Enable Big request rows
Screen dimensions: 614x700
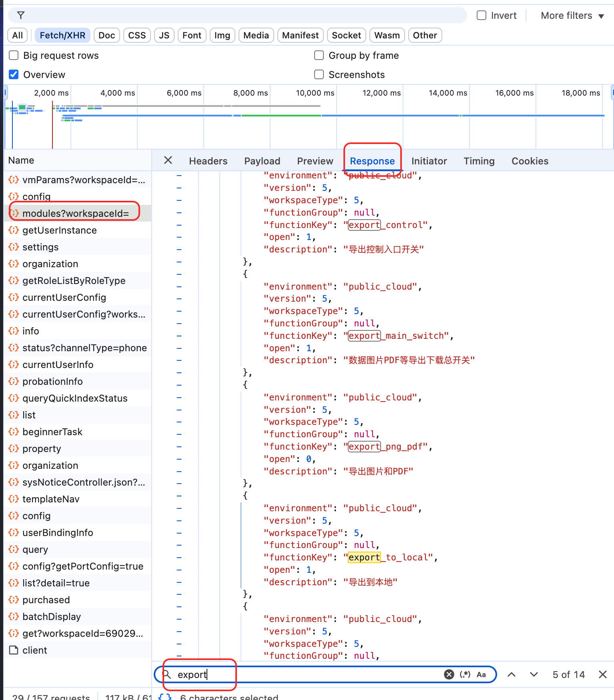(x=14, y=55)
